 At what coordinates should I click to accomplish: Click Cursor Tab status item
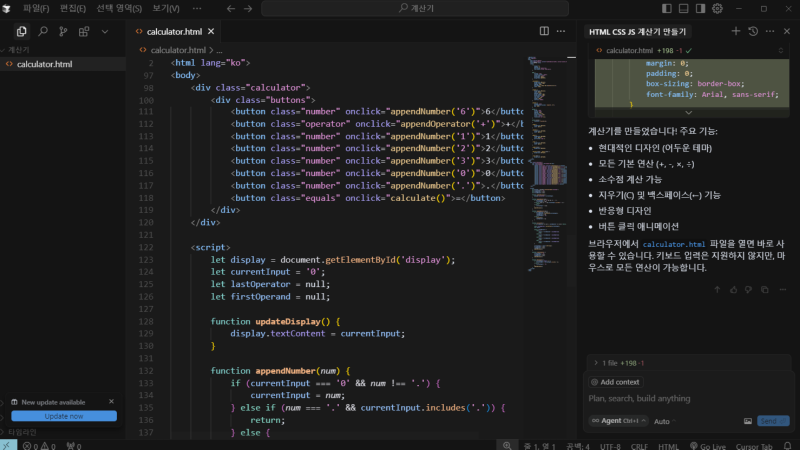(x=754, y=446)
